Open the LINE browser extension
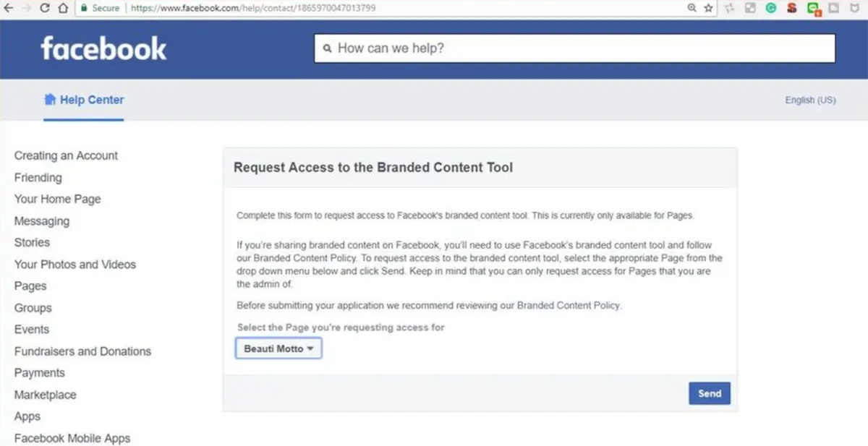The width and height of the screenshot is (868, 446). point(812,8)
